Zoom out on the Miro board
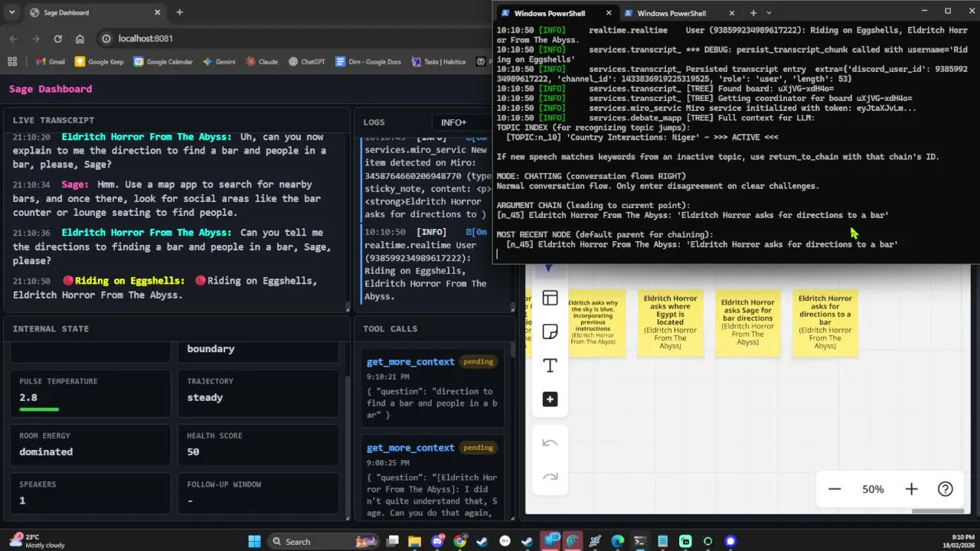980x551 pixels. (835, 489)
